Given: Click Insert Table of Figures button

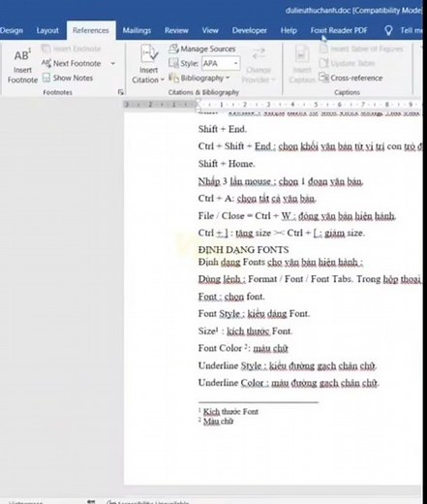Looking at the screenshot, I should point(361,48).
